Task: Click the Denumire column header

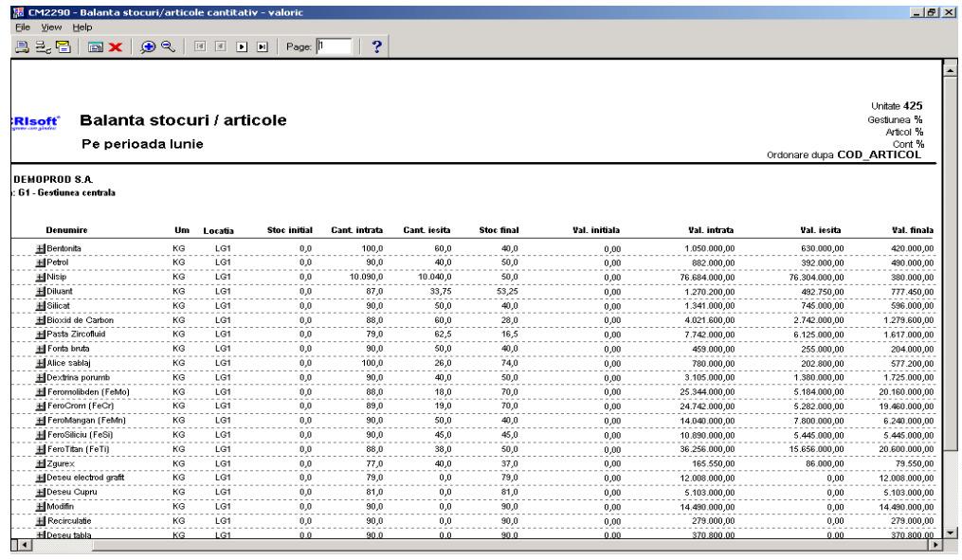Action: click(x=66, y=230)
